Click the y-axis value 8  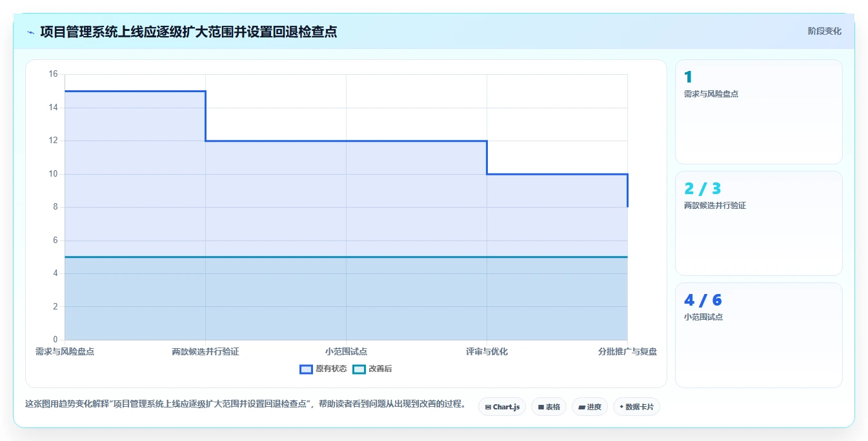[x=55, y=207]
